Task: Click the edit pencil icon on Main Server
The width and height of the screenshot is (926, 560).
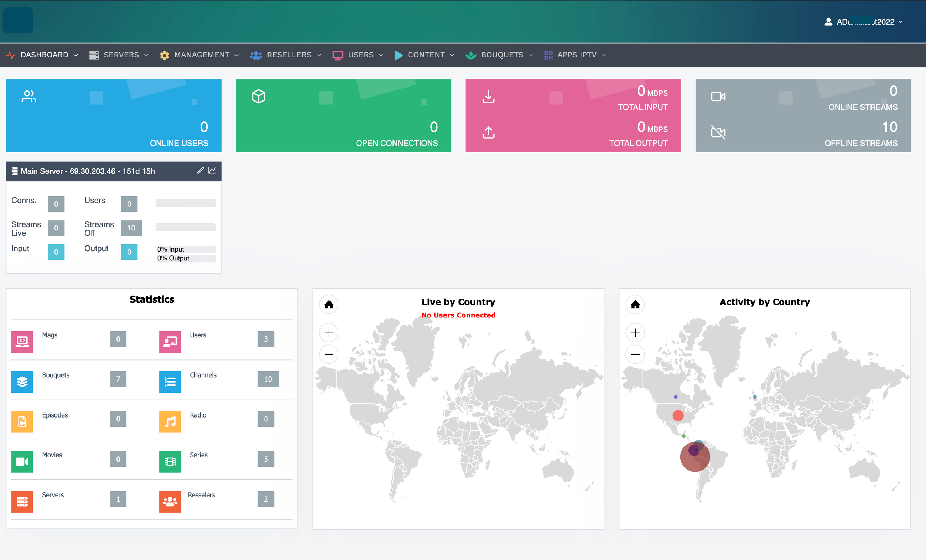Action: coord(200,171)
